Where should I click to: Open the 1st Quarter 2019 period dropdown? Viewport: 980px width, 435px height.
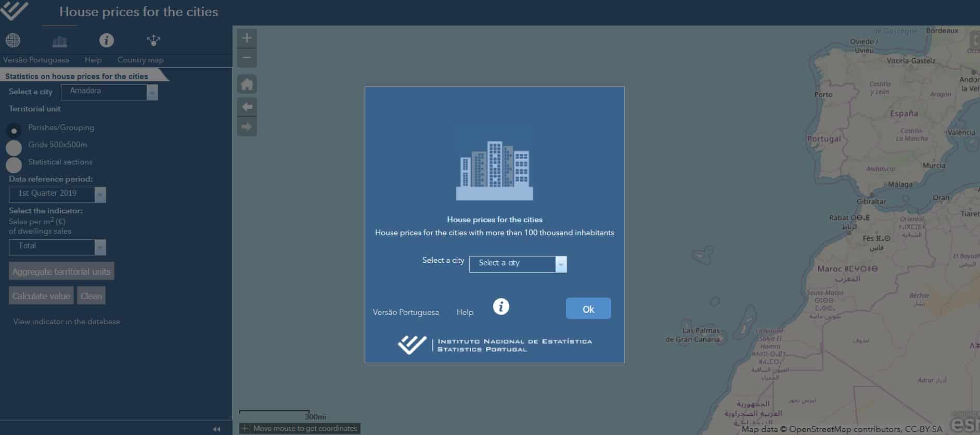[100, 195]
